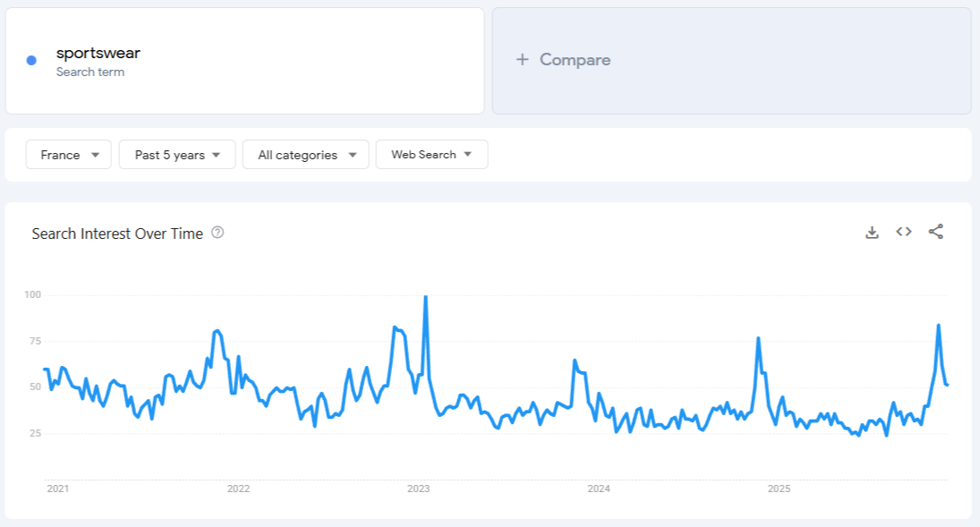Select the France dropdown caret icon
This screenshot has width=980, height=527.
coord(97,154)
